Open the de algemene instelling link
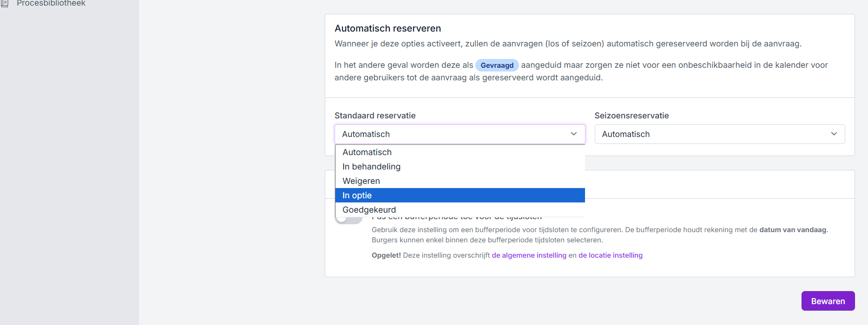 [529, 255]
